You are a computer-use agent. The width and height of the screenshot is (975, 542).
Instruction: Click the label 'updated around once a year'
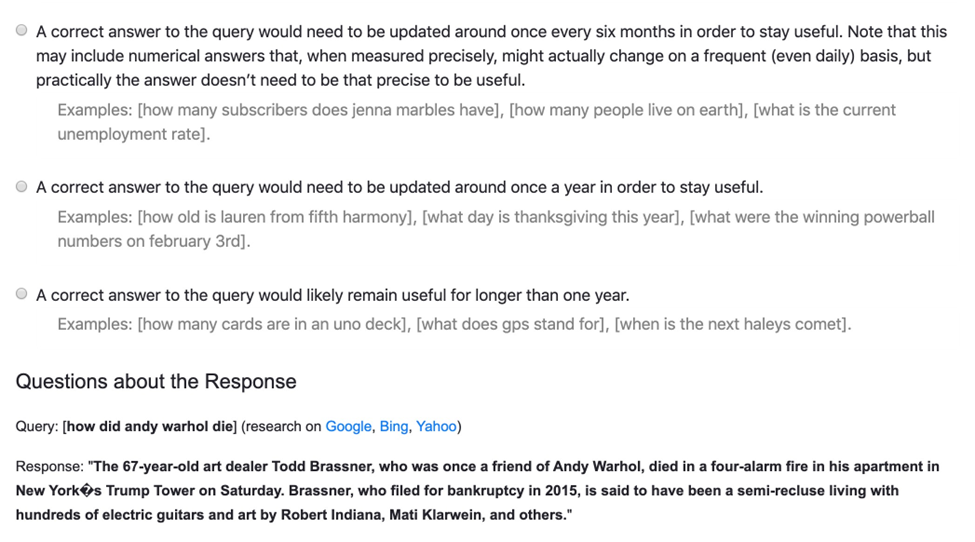(399, 187)
